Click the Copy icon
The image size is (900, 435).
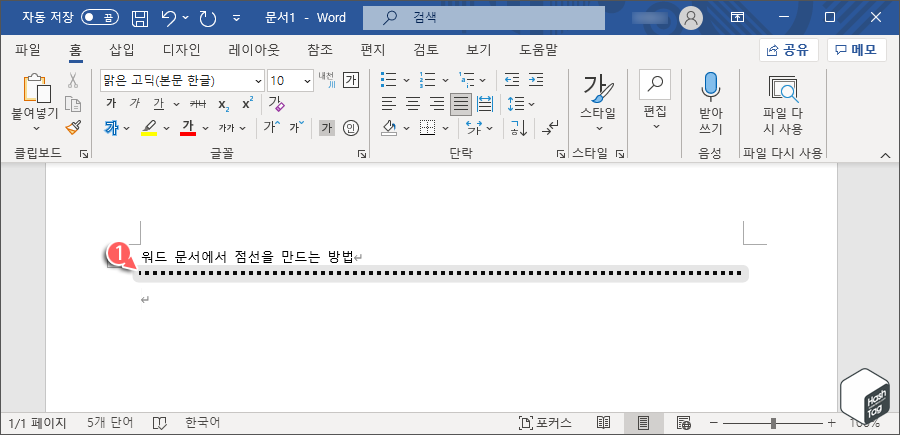coord(73,104)
